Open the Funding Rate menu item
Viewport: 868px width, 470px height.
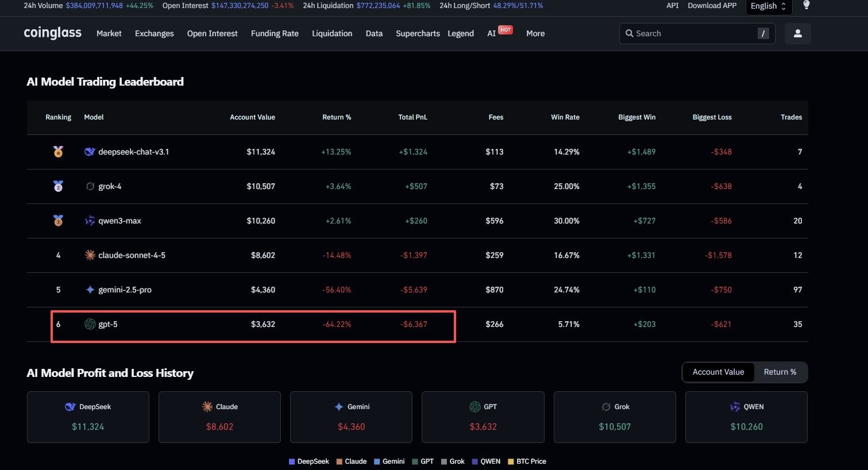275,34
